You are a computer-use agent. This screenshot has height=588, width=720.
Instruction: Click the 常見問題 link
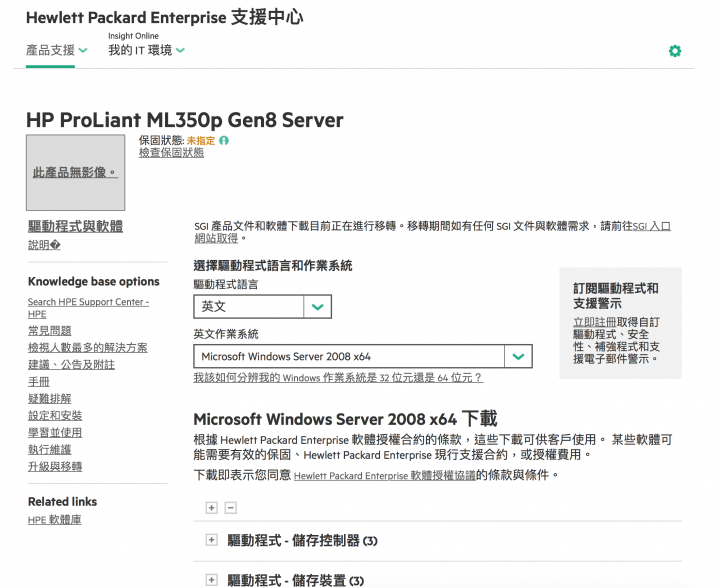click(x=50, y=330)
